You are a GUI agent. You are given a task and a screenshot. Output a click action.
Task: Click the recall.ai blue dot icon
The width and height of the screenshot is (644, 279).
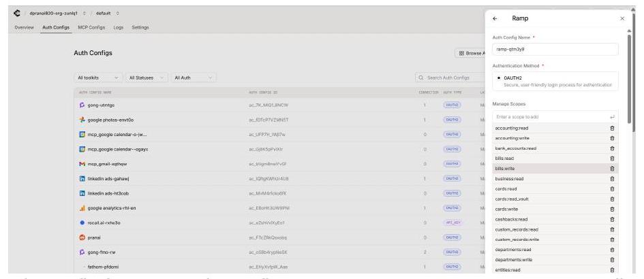point(82,223)
